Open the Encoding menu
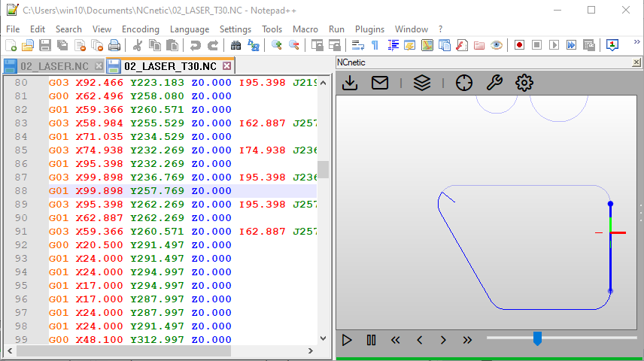This screenshot has height=361, width=644. click(141, 29)
